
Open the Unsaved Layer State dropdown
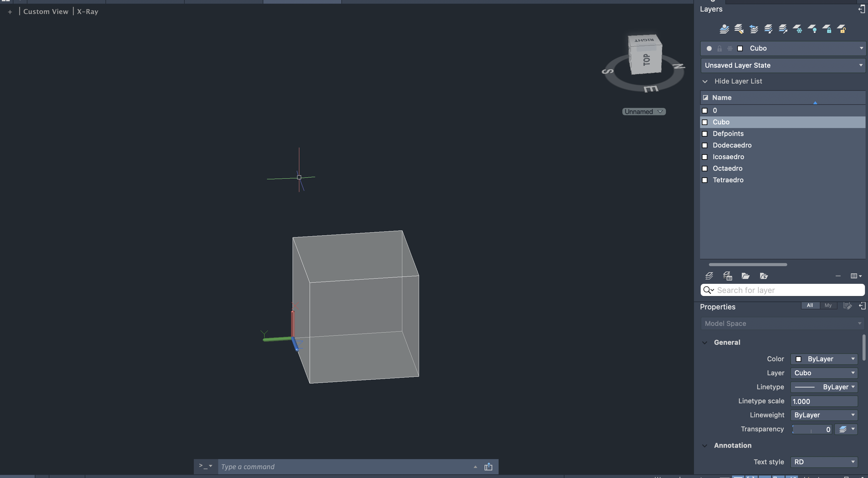[782, 66]
